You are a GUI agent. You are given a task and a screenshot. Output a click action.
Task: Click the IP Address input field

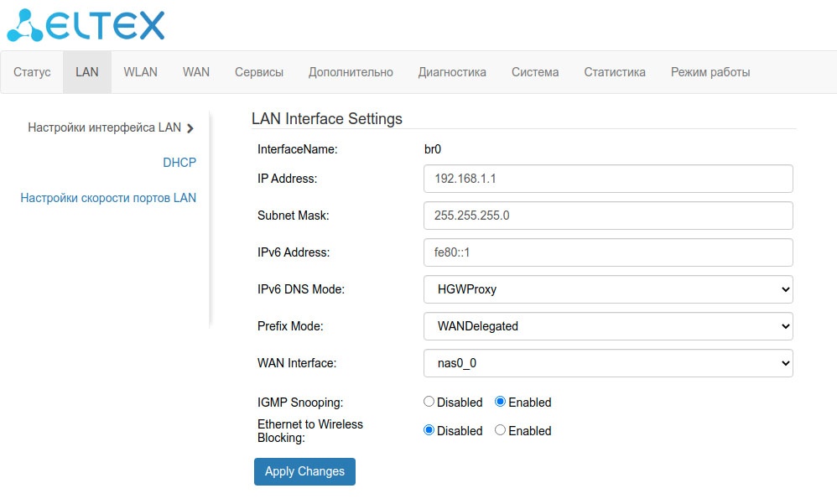click(x=608, y=179)
